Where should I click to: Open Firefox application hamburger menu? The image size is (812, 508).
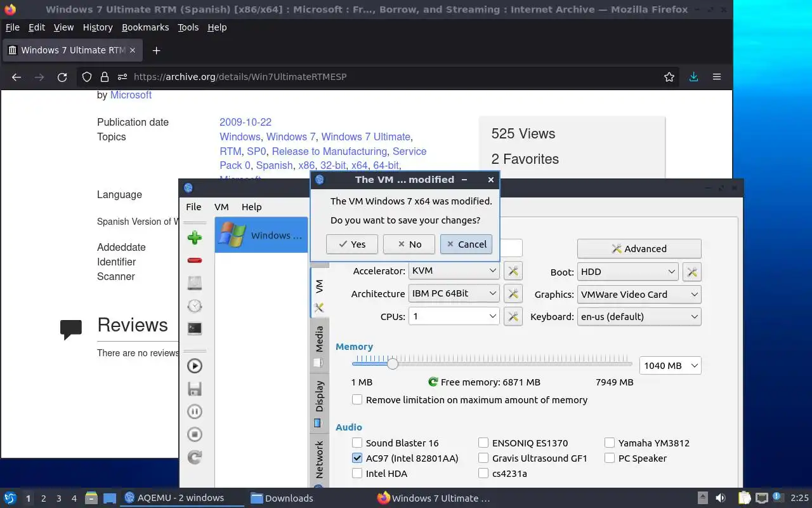(x=717, y=77)
